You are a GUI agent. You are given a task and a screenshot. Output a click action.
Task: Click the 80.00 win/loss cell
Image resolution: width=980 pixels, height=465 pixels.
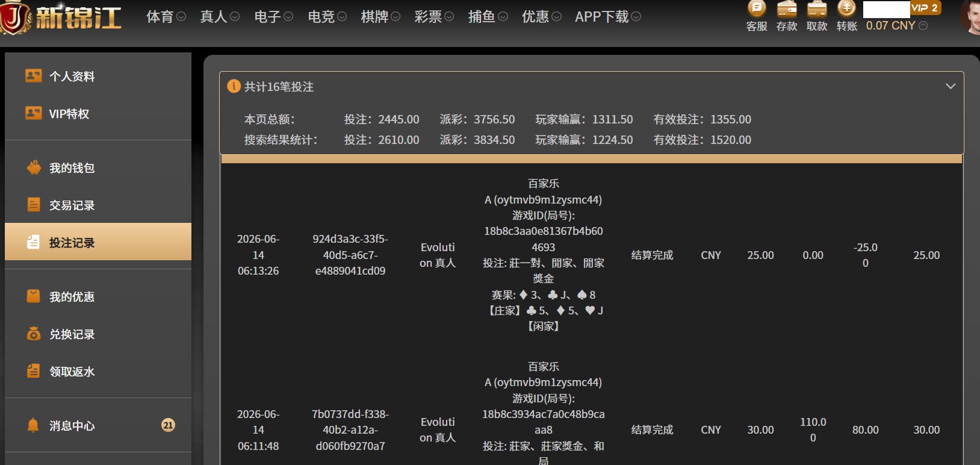(866, 430)
